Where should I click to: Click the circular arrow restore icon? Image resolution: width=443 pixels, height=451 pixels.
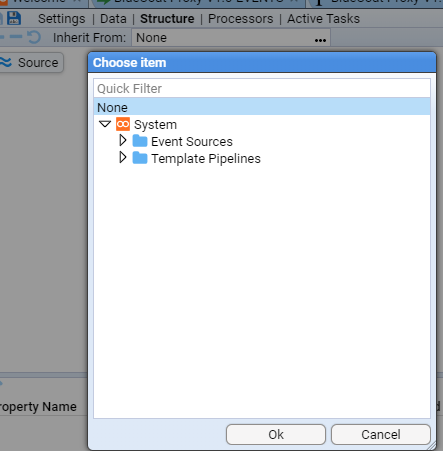(x=34, y=37)
